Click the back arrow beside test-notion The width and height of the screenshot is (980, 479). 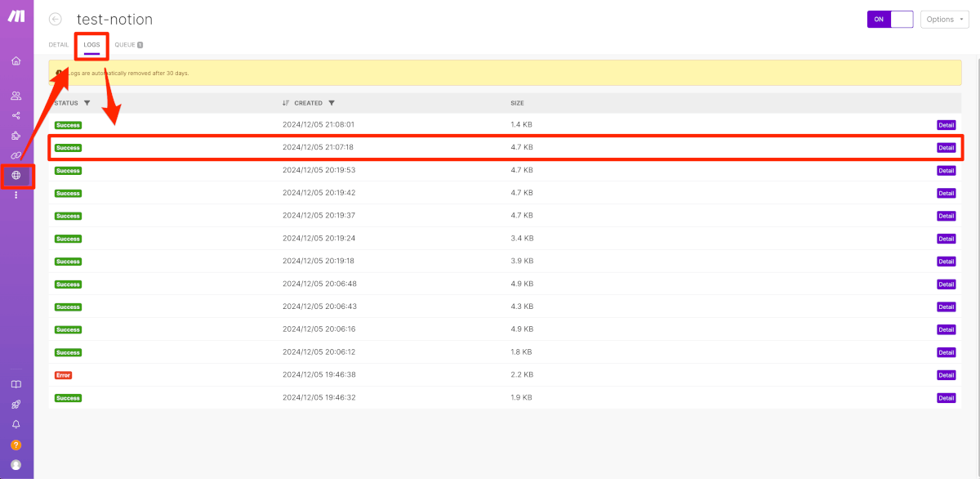[56, 19]
